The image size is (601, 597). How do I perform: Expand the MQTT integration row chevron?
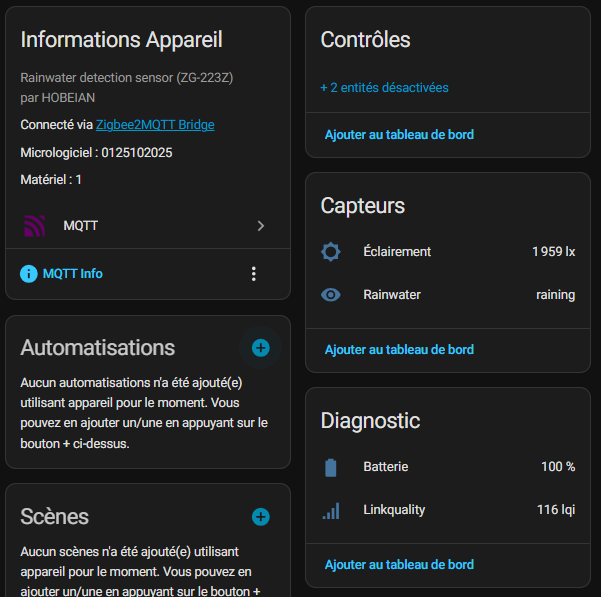pyautogui.click(x=261, y=226)
